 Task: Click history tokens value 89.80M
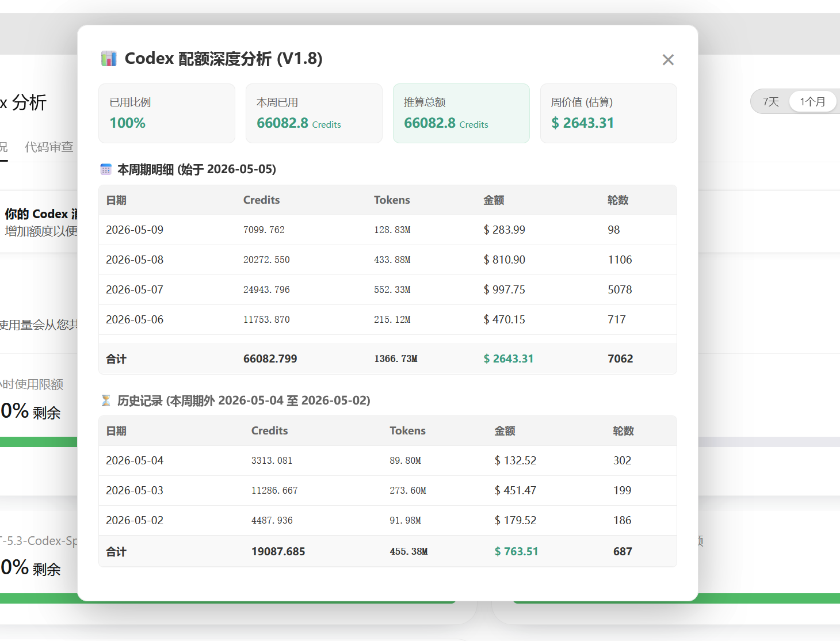405,460
